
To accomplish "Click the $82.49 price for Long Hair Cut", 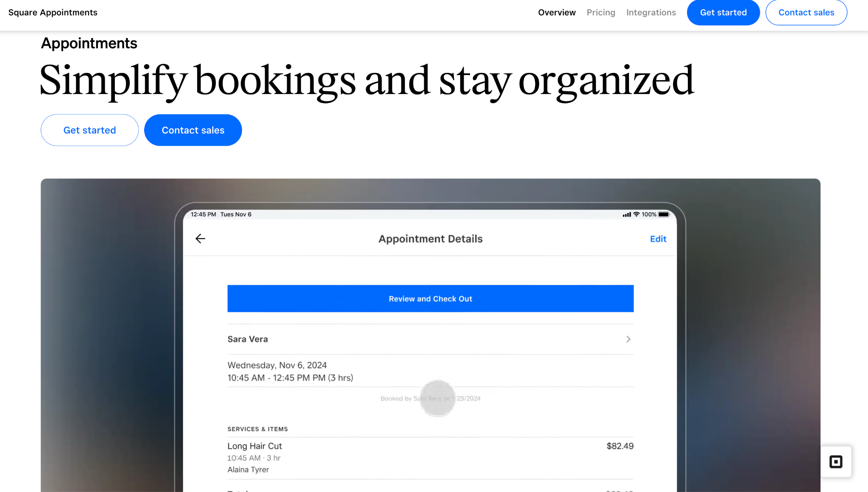I will click(620, 446).
